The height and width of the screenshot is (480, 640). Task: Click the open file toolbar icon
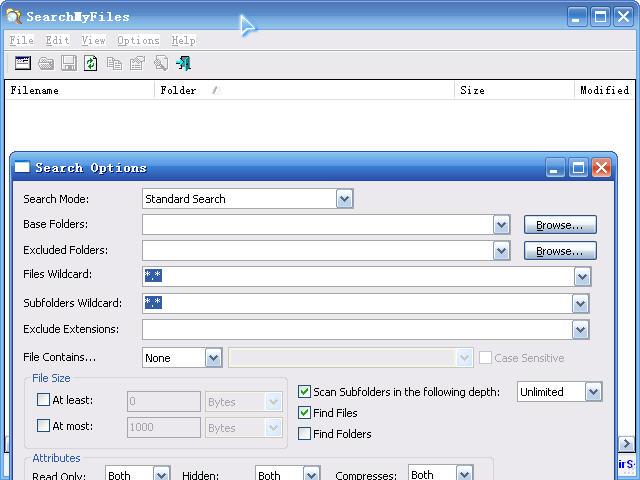(46, 63)
